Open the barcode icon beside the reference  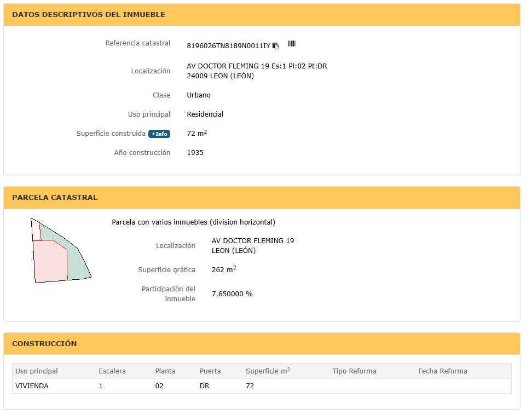point(292,44)
